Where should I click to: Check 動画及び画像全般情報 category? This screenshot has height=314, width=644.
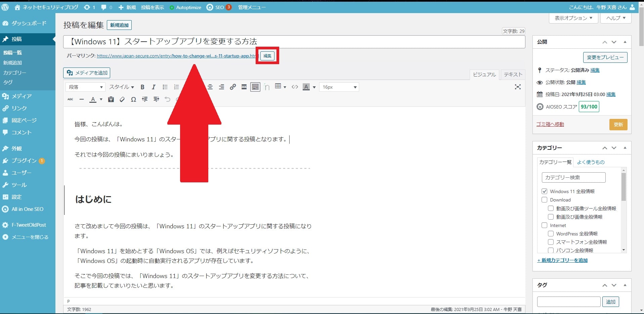pos(551,217)
